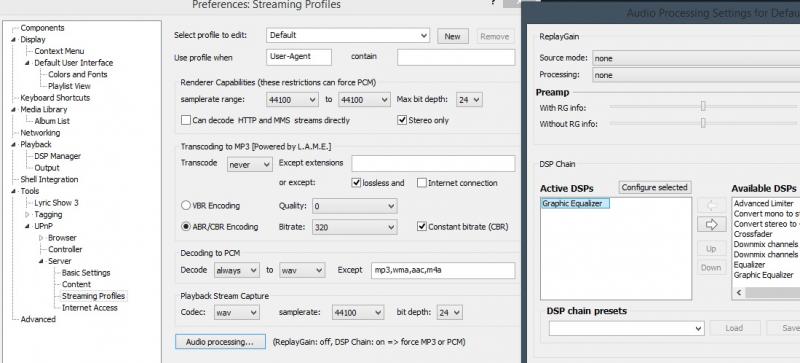The width and height of the screenshot is (800, 363).
Task: Click the Configure selected button
Action: click(655, 187)
